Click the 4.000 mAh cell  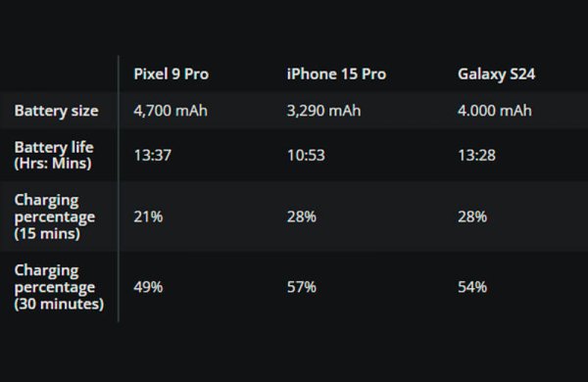[494, 111]
